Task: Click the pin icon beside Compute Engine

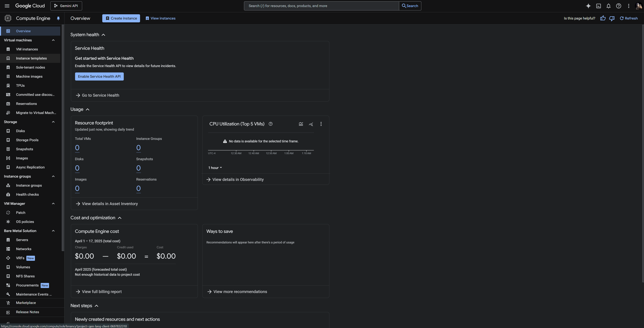Action: coord(58,18)
